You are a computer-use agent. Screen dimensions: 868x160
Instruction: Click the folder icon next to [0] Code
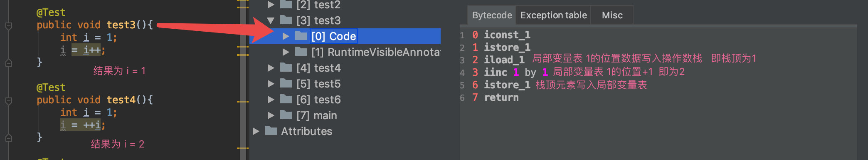(x=301, y=36)
